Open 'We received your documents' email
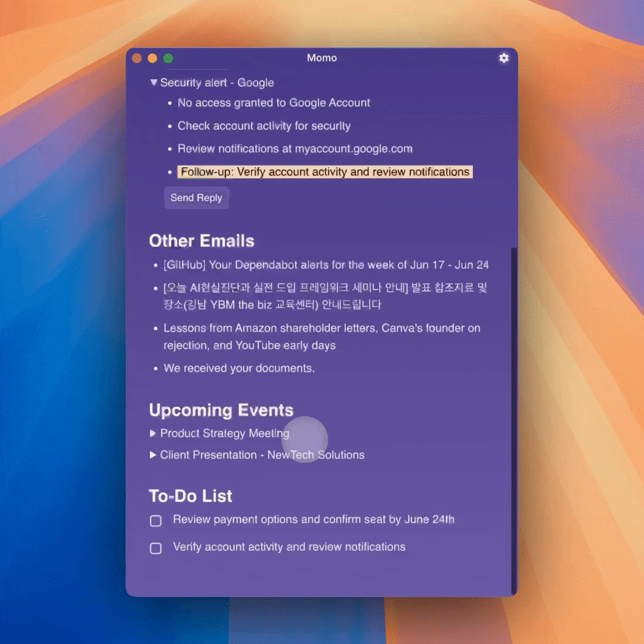Screen dimensions: 644x644 (239, 369)
